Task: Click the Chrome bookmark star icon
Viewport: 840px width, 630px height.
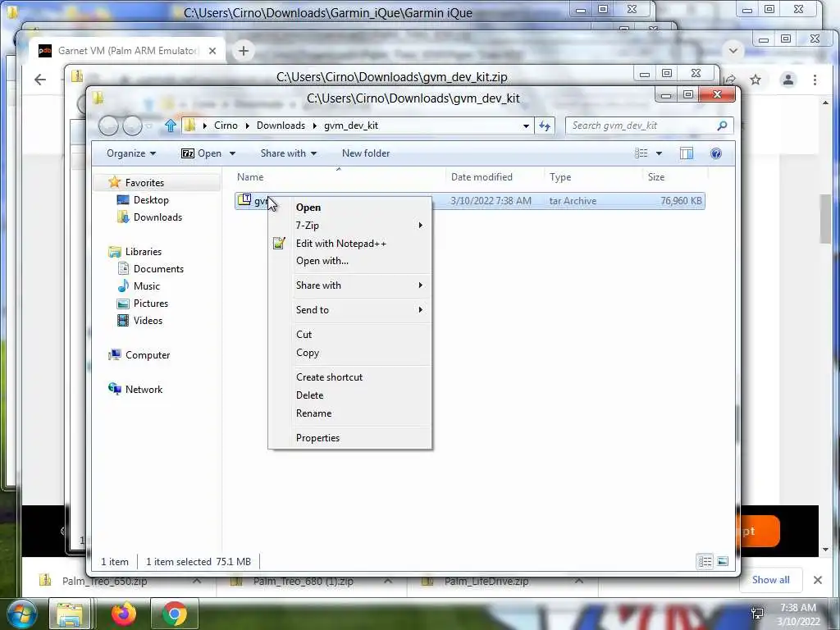Action: pos(756,80)
